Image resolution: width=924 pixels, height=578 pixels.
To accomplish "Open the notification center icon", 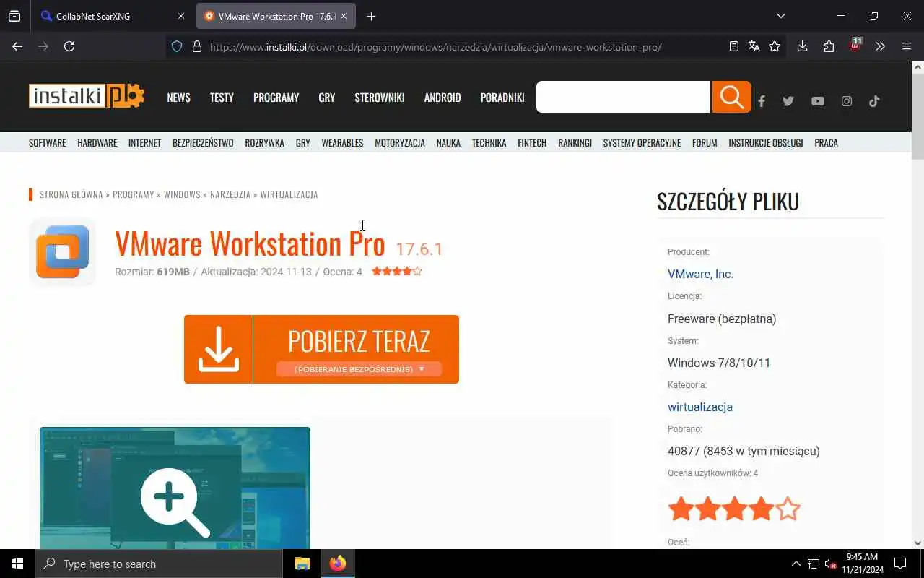I will click(x=900, y=564).
